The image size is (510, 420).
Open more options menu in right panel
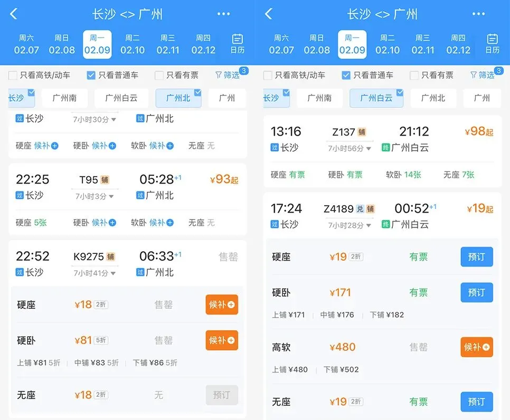(478, 14)
